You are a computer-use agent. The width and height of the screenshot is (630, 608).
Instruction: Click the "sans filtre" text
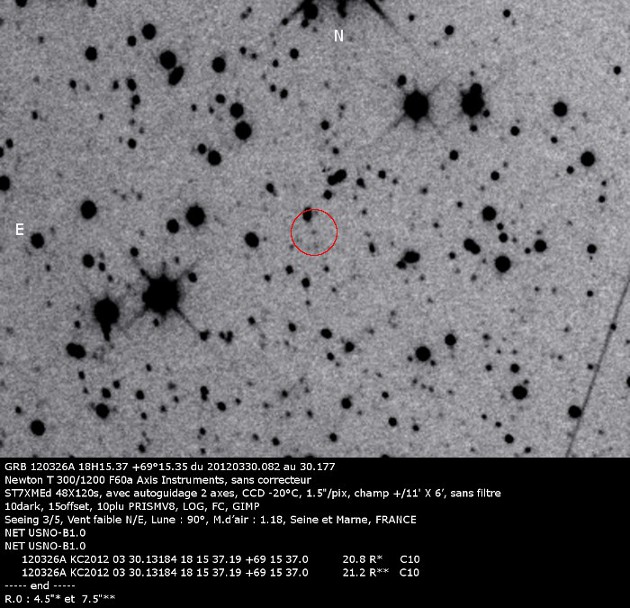(x=475, y=493)
